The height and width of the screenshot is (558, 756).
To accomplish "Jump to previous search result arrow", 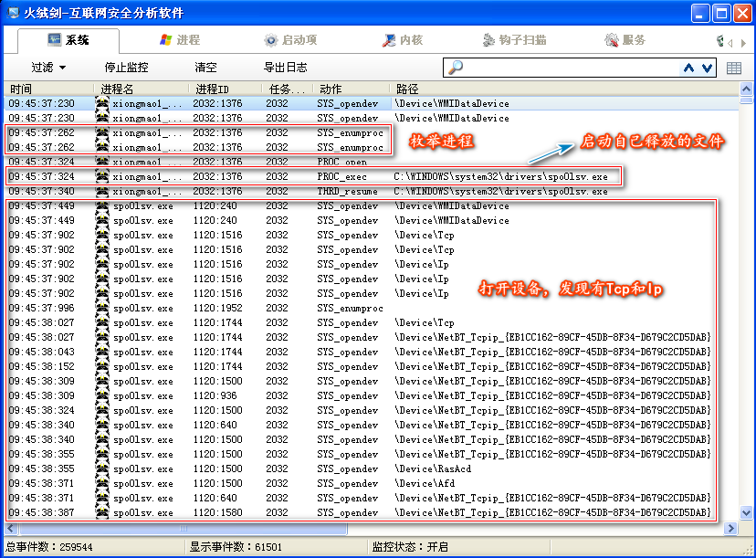I will coord(689,68).
